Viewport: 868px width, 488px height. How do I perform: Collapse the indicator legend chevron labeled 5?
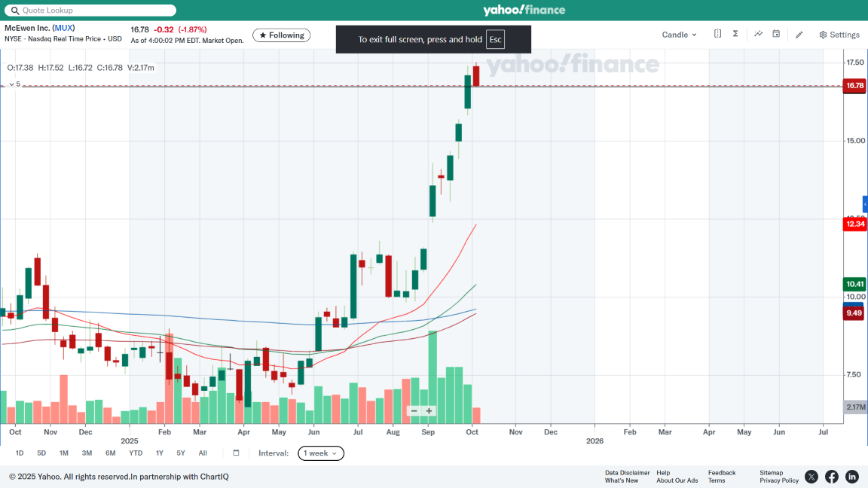point(11,84)
